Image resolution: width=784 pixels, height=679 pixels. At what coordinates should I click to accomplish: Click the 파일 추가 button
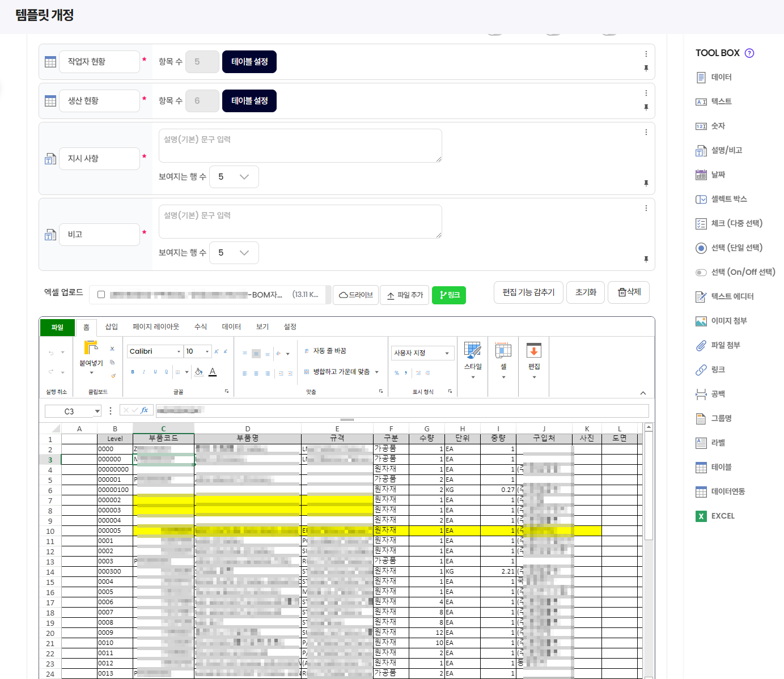404,295
